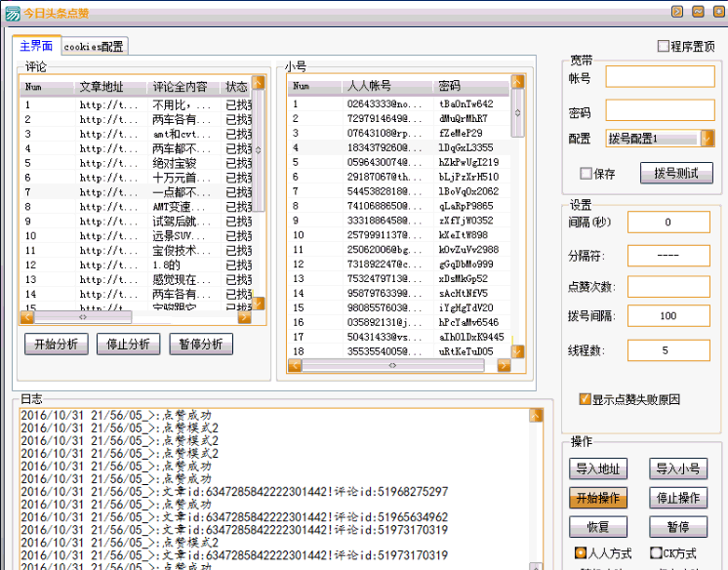This screenshot has width=728, height=570.
Task: Click the 间隔(秒) input field
Action: pyautogui.click(x=668, y=223)
